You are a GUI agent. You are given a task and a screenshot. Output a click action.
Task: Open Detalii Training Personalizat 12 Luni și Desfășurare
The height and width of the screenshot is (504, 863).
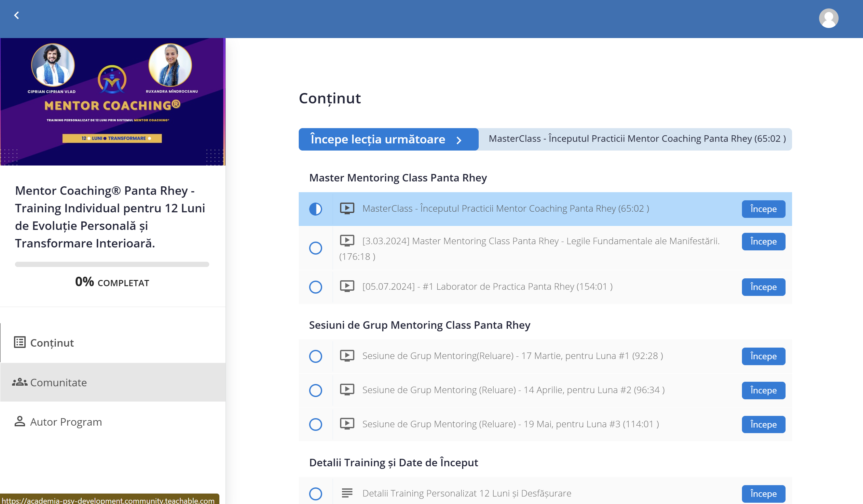coord(467,493)
